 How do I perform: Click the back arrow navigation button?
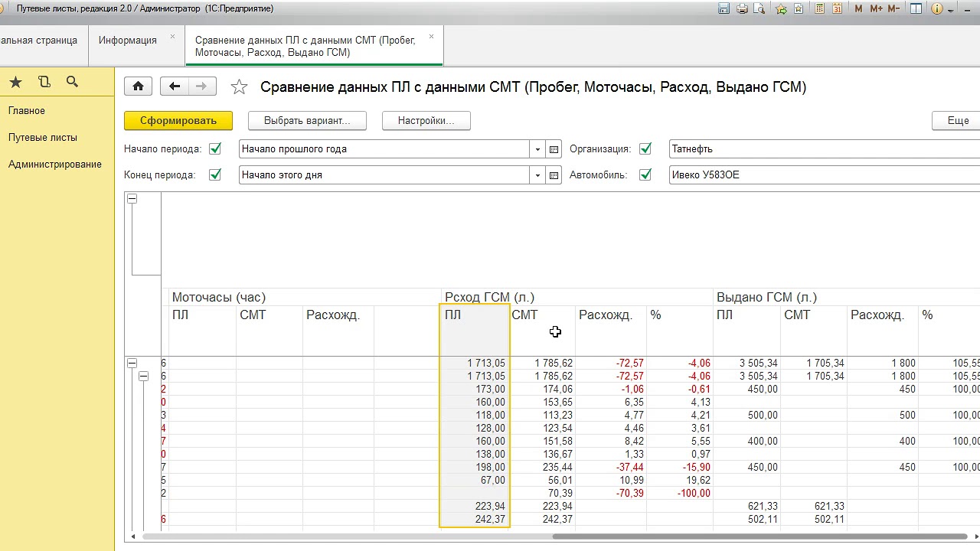175,86
